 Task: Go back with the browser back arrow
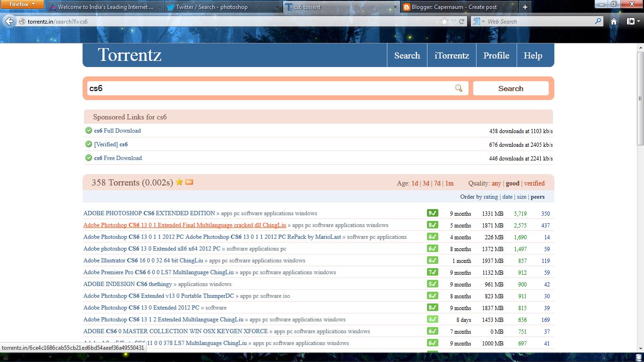point(9,21)
